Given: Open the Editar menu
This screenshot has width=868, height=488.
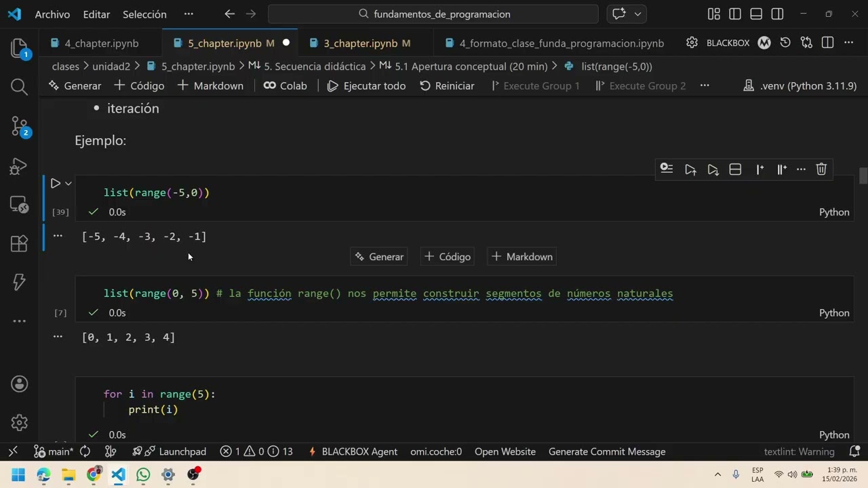Looking at the screenshot, I should [96, 14].
